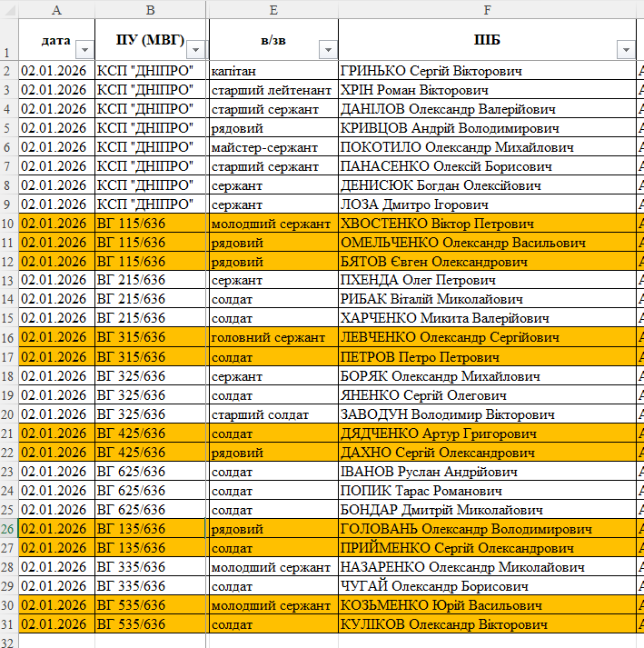
Task: Select row header 31
Action: 9,624
